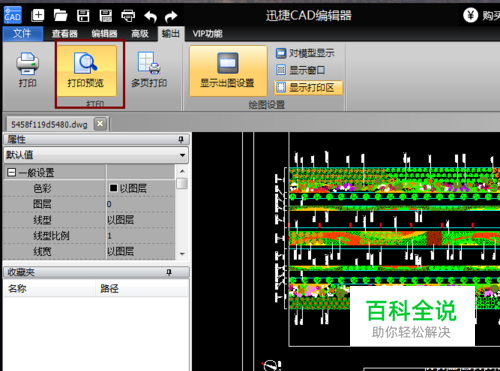500x371 pixels.
Task: Switch to the 查看器 tab
Action: coord(65,34)
